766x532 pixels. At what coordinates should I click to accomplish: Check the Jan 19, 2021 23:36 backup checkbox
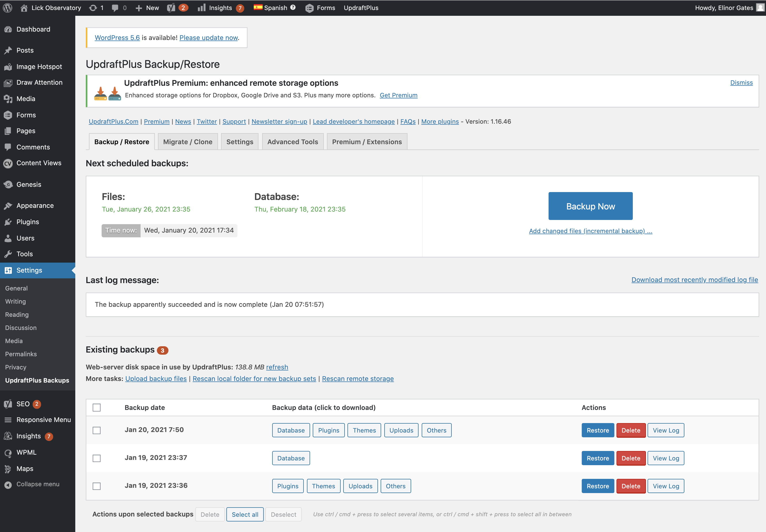click(97, 486)
